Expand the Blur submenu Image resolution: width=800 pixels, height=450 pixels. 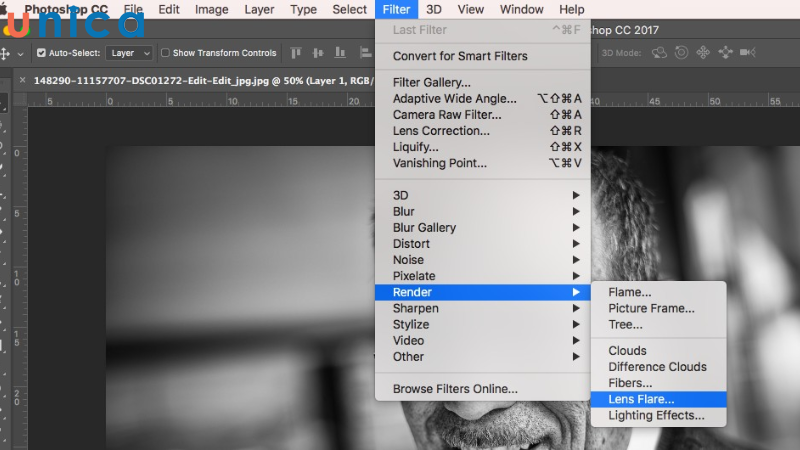(x=483, y=212)
